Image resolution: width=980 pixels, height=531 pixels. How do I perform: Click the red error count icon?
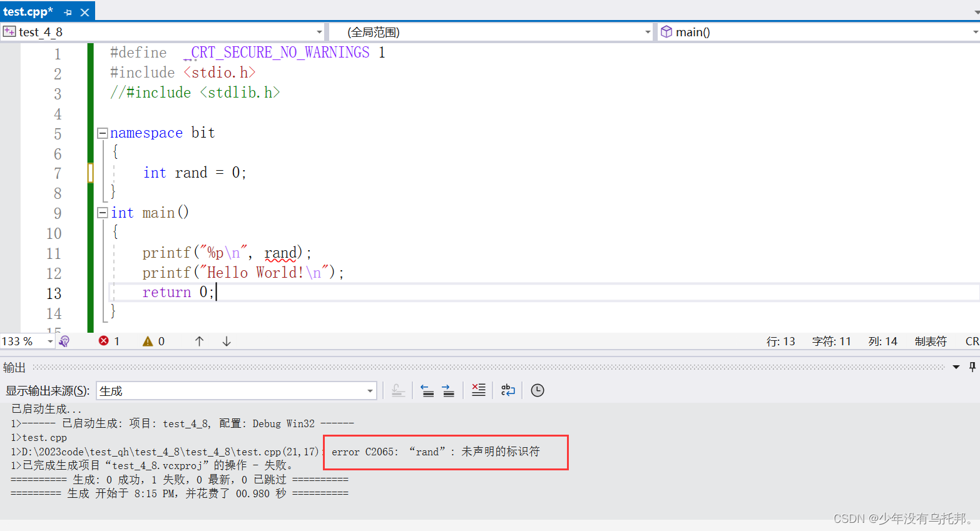(x=104, y=341)
